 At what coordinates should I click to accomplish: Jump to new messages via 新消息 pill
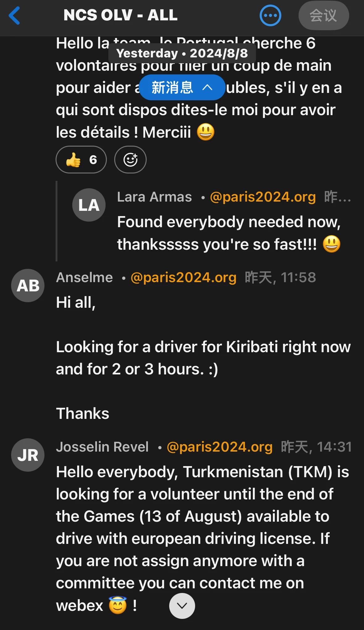(182, 88)
